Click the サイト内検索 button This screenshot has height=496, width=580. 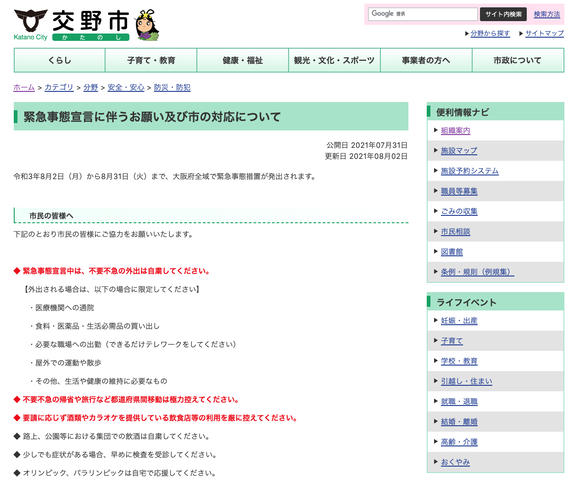(503, 14)
